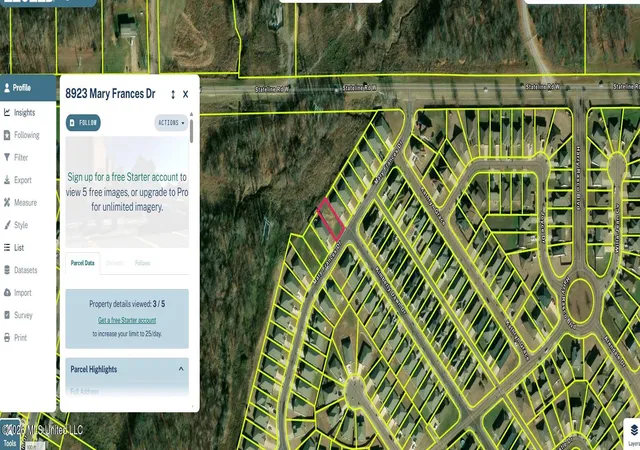Open Print label in sidebar
The height and width of the screenshot is (450, 640).
[20, 338]
